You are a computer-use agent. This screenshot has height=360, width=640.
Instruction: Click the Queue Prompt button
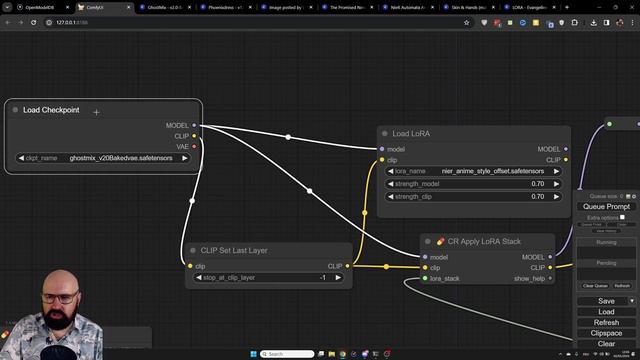(606, 207)
